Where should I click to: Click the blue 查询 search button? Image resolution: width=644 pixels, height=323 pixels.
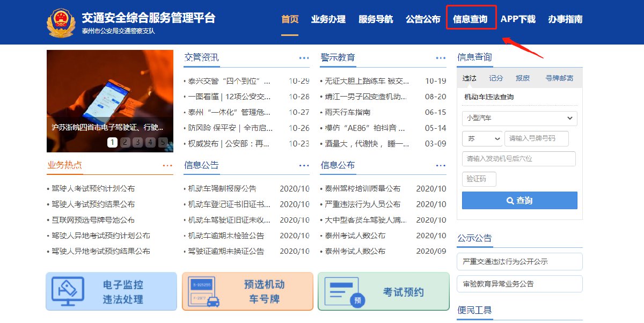519,201
